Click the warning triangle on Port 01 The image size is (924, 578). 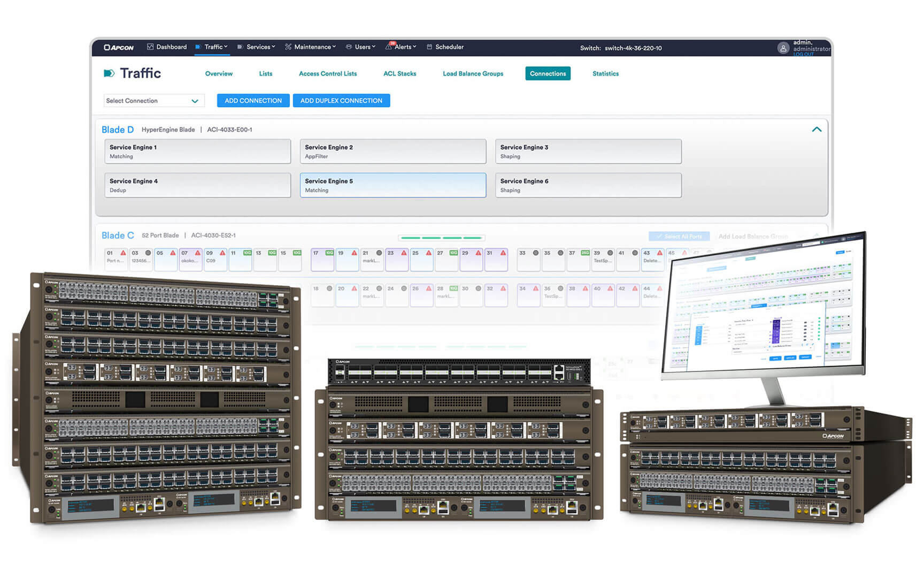click(124, 253)
